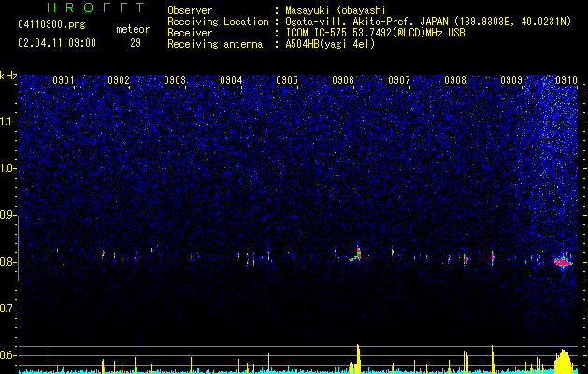Click the 1.0 kHz axis label
The height and width of the screenshot is (374, 588).
tap(8, 169)
